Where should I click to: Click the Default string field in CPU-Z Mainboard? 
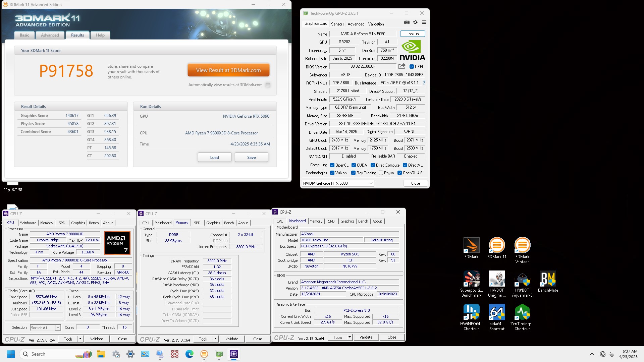pos(382,240)
